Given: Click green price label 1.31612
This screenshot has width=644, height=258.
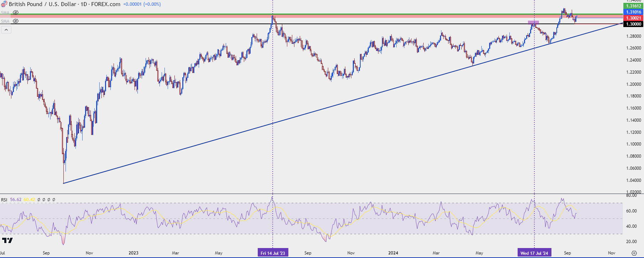Looking at the screenshot, I should click(x=634, y=6).
